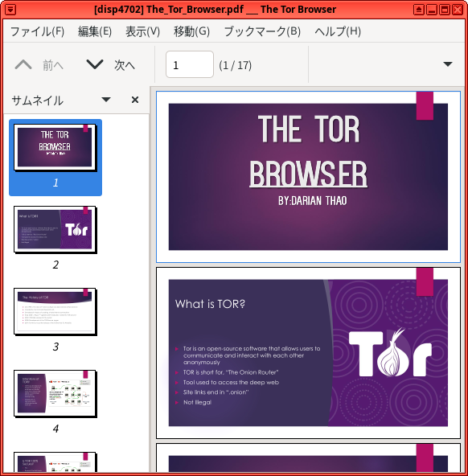Open the 表示(V) menu

coord(142,31)
